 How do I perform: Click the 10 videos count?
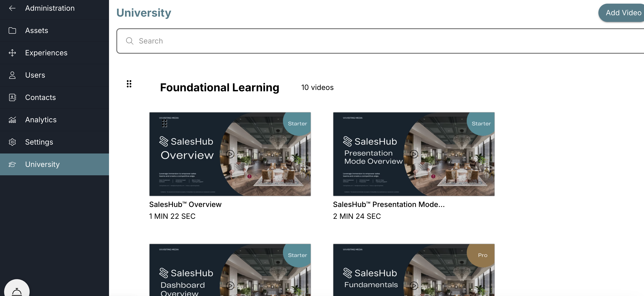317,87
